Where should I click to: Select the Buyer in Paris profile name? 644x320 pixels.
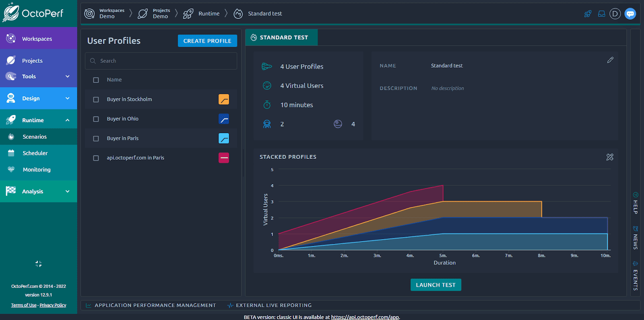click(122, 138)
